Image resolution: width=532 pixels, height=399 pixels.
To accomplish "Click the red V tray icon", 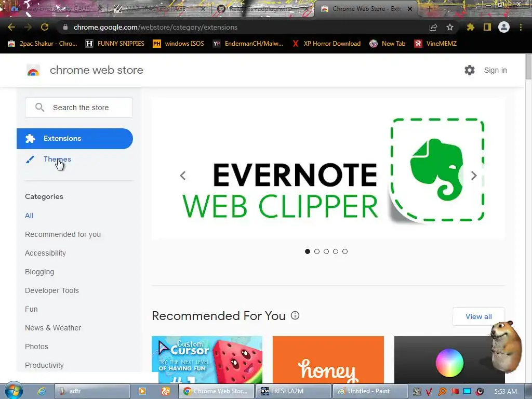I will (429, 392).
